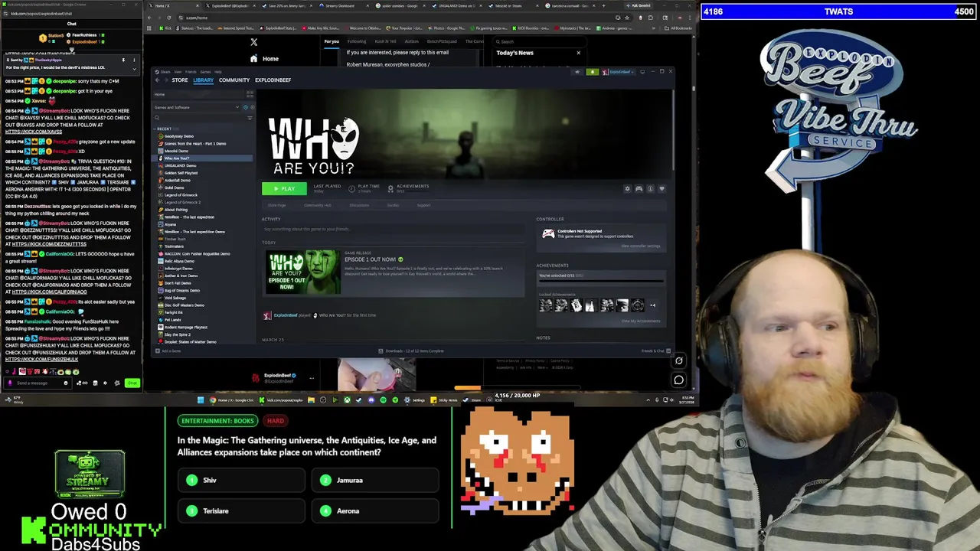This screenshot has width=980, height=551.
Task: Open library advanced filter options icon
Action: pos(250,118)
